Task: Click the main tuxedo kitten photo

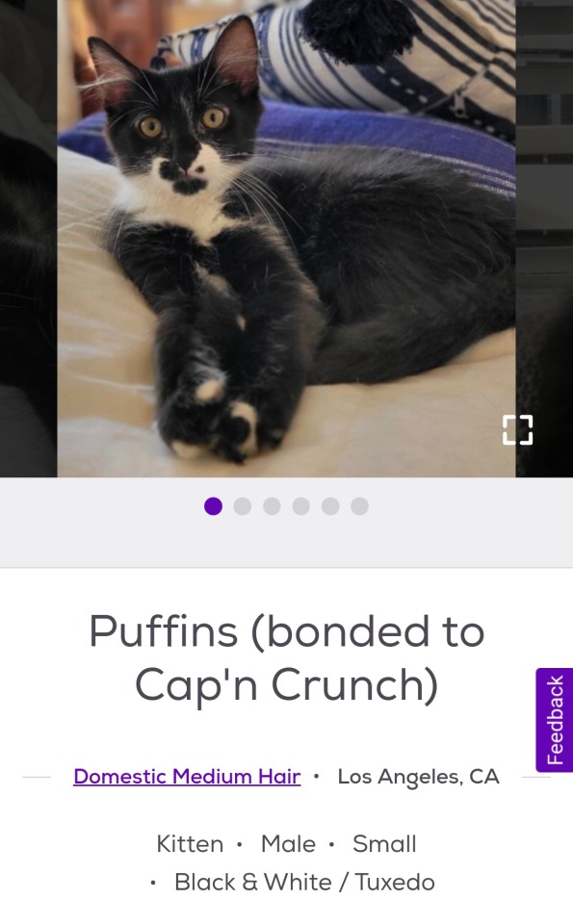Action: [287, 238]
